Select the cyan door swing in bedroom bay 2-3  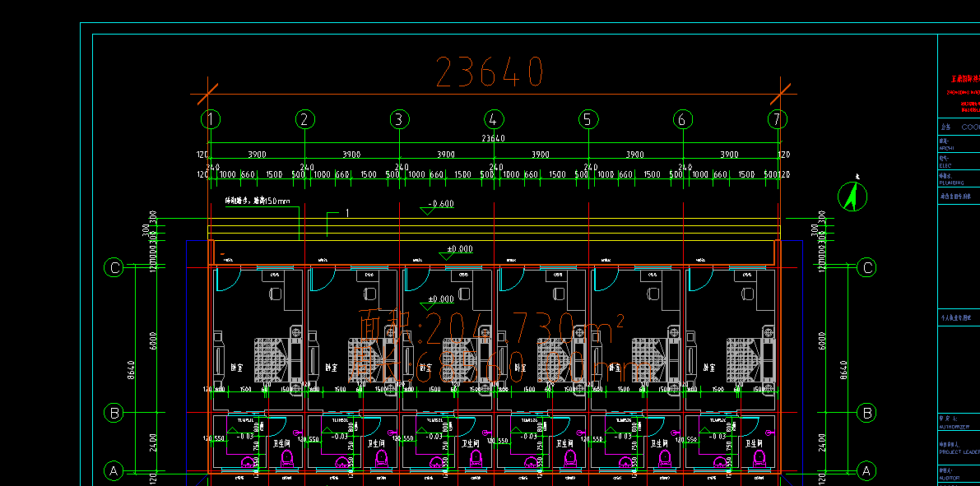322,280
